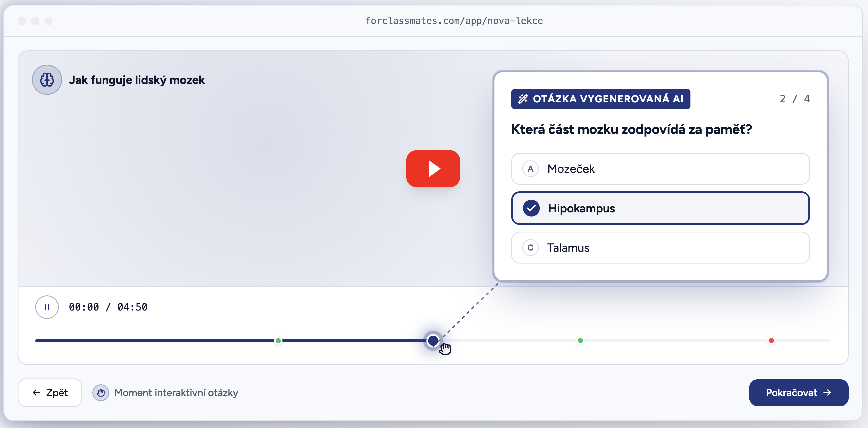Click the circled letter A badge
Screen dimensions: 868x428
click(x=531, y=169)
